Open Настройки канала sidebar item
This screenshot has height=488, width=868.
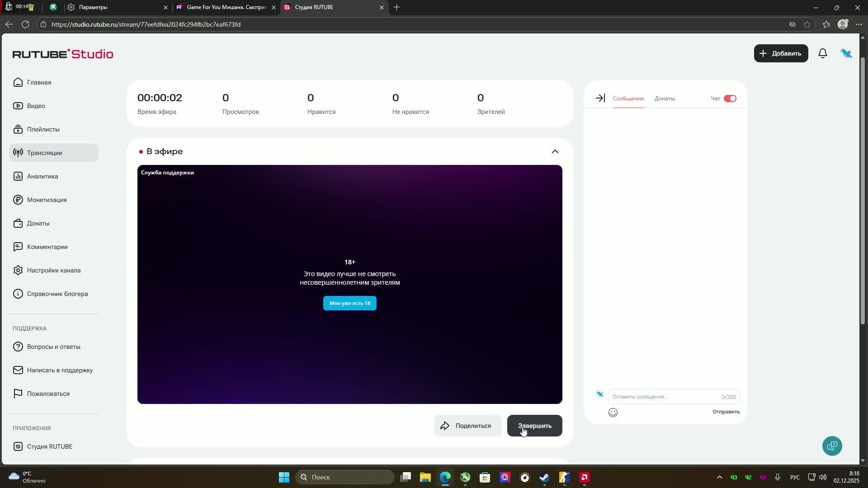pos(53,270)
